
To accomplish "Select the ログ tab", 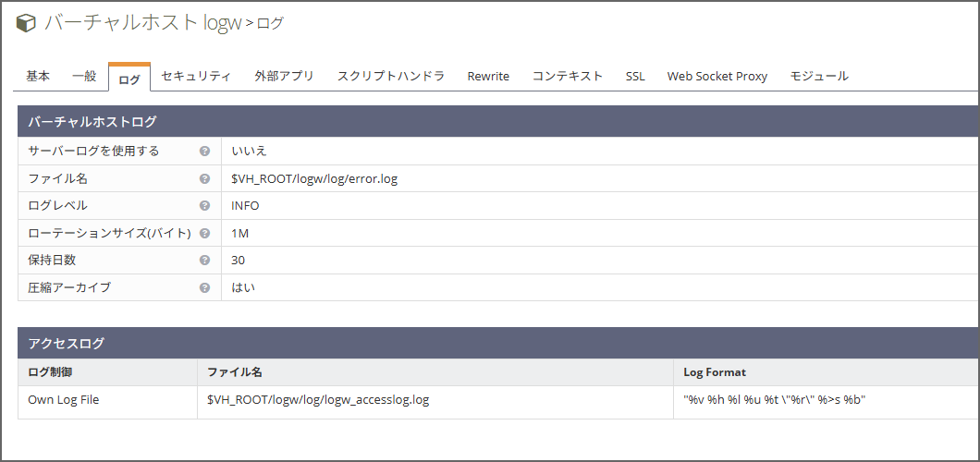I will (x=129, y=79).
